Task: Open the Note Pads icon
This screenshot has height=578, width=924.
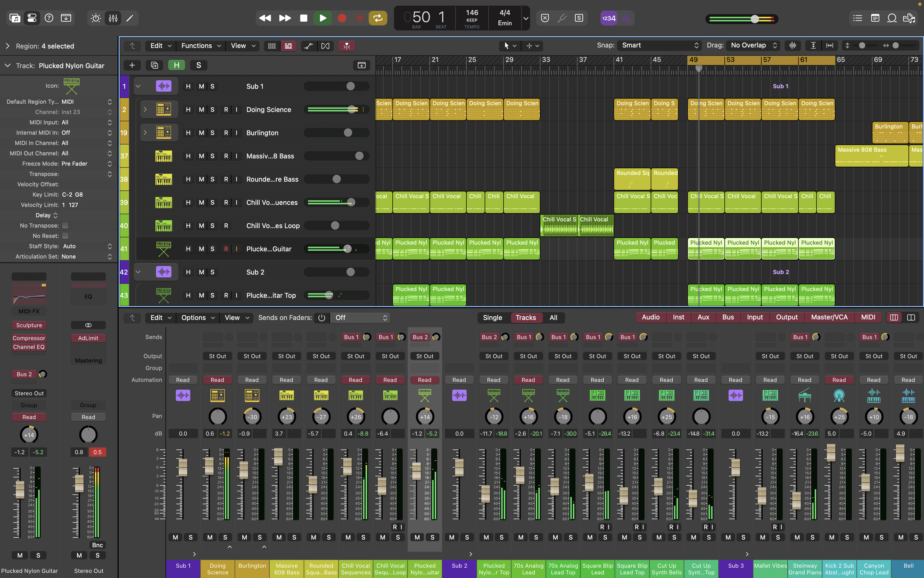Action: click(x=875, y=18)
